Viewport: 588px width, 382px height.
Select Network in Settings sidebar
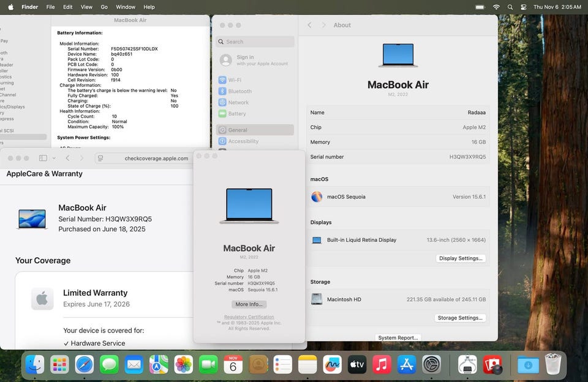point(238,102)
